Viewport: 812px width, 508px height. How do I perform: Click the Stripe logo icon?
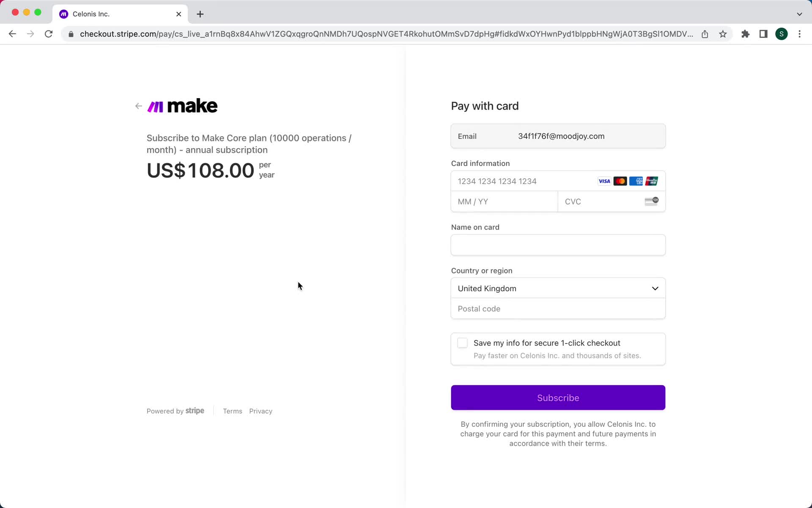195,411
